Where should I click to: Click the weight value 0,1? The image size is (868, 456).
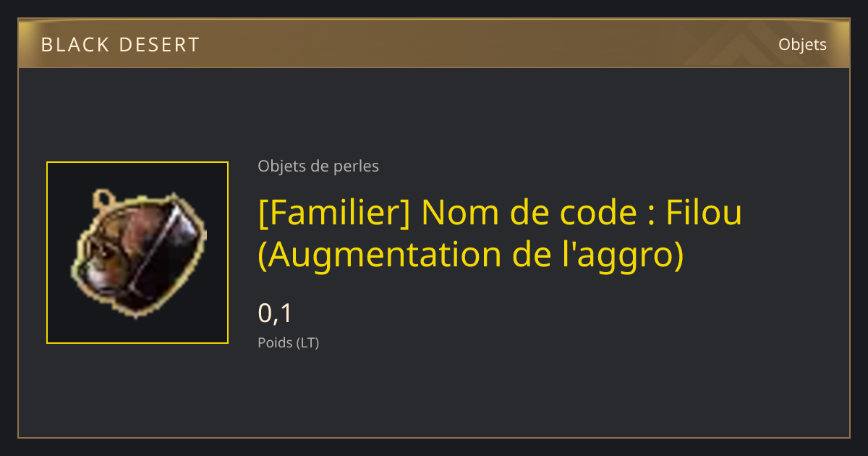[x=275, y=313]
